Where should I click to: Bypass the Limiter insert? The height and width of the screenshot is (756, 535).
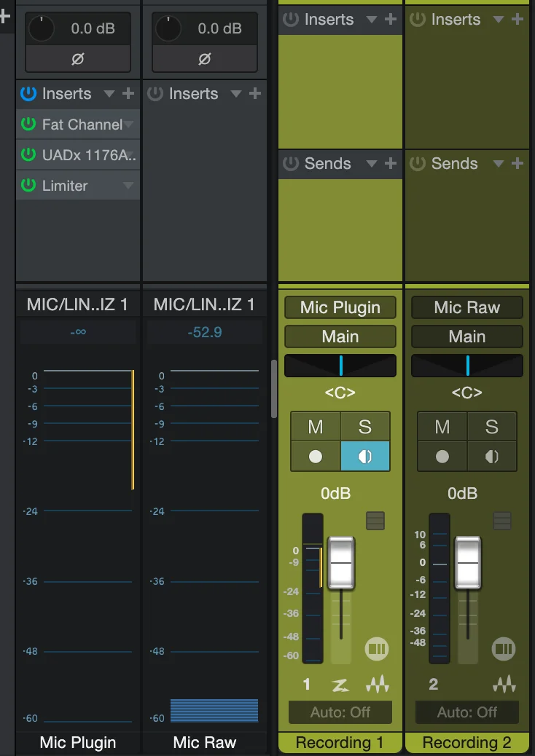(28, 186)
